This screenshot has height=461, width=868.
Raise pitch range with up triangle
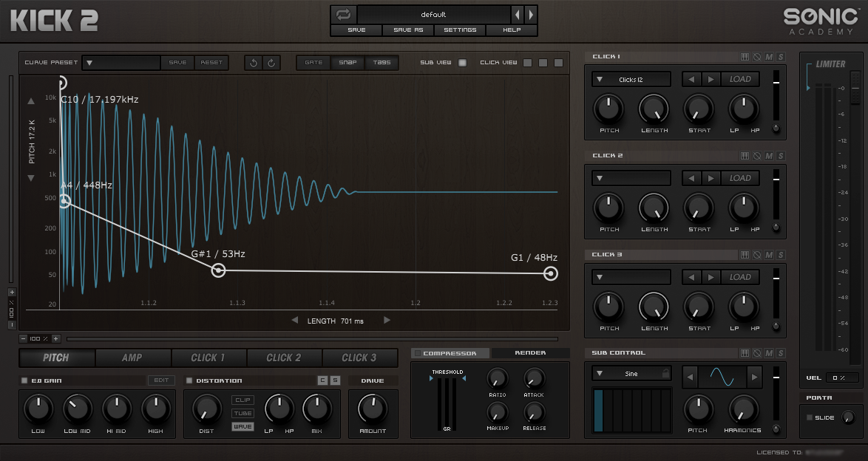[x=31, y=101]
